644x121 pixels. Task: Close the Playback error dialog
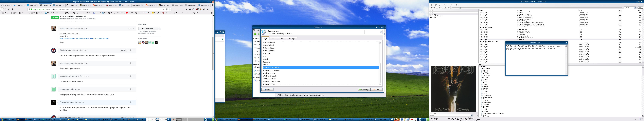tap(566, 43)
